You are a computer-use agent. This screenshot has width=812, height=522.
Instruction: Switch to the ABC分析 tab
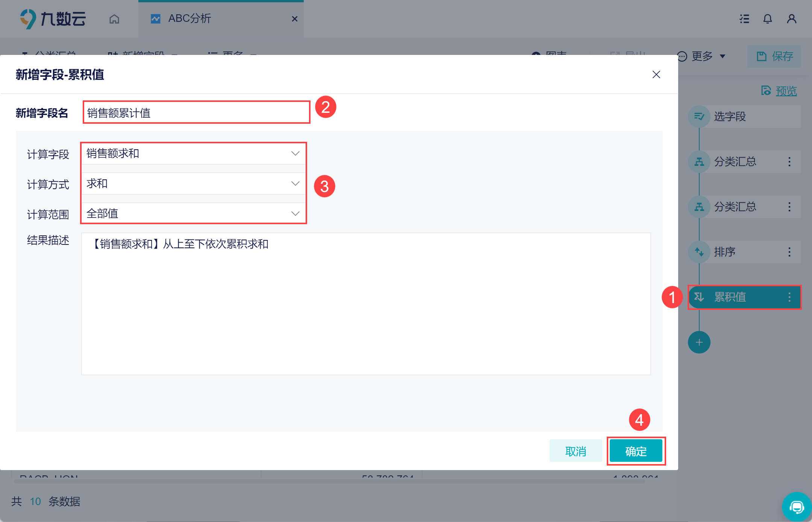tap(189, 19)
